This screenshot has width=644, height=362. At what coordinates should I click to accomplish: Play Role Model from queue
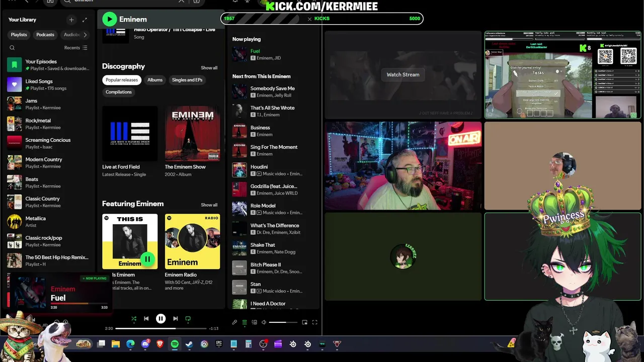pos(274,209)
